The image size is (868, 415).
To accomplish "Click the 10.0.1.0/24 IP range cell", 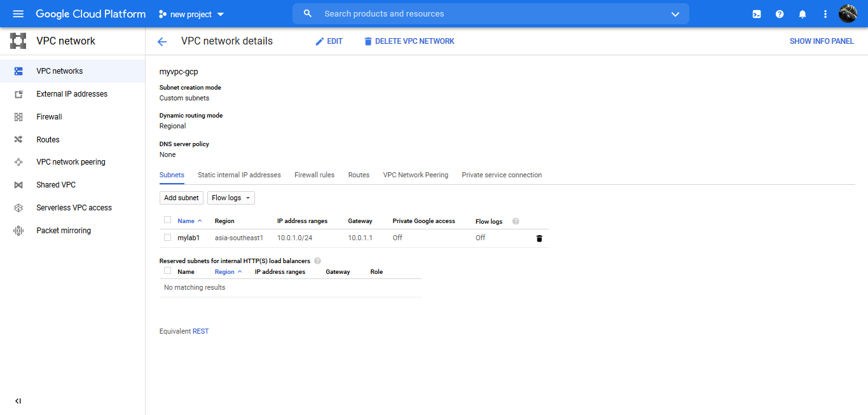I will click(294, 238).
